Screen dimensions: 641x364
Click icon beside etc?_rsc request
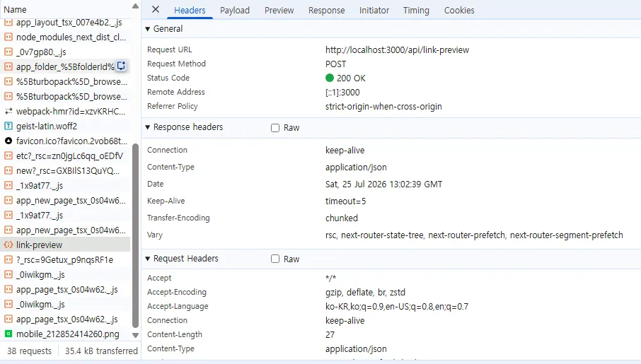coord(8,155)
